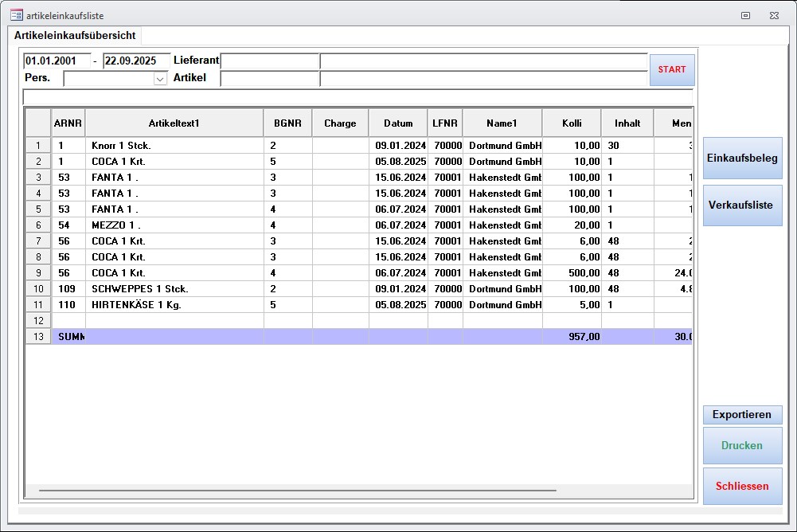
Task: Restore the window using the title bar button
Action: point(746,15)
